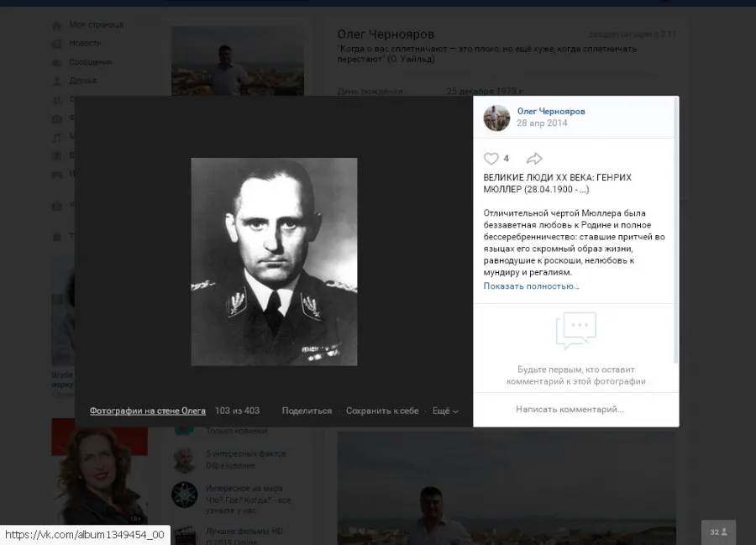Click the 28 апр 2014 post date
Image resolution: width=756 pixels, height=545 pixels.
click(542, 123)
